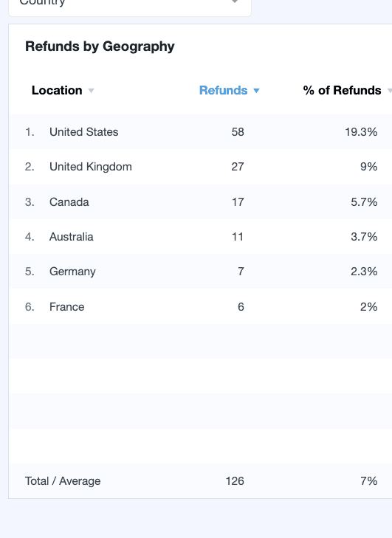Select the United States row
392x538 pixels.
click(201, 132)
